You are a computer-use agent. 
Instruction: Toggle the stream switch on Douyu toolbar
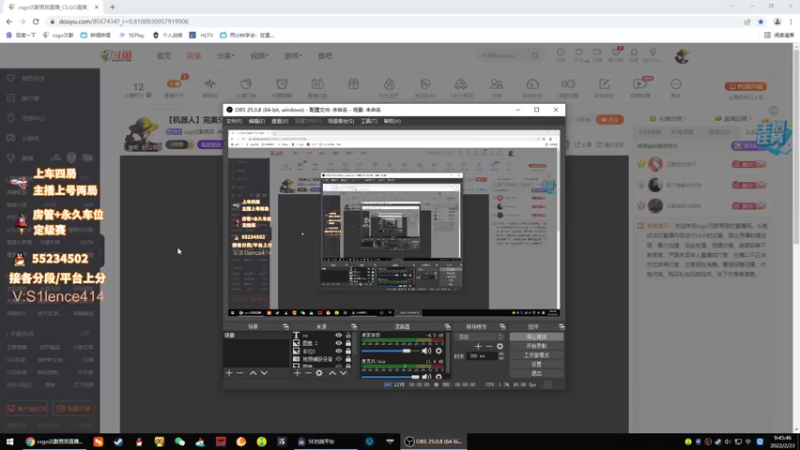click(x=174, y=84)
